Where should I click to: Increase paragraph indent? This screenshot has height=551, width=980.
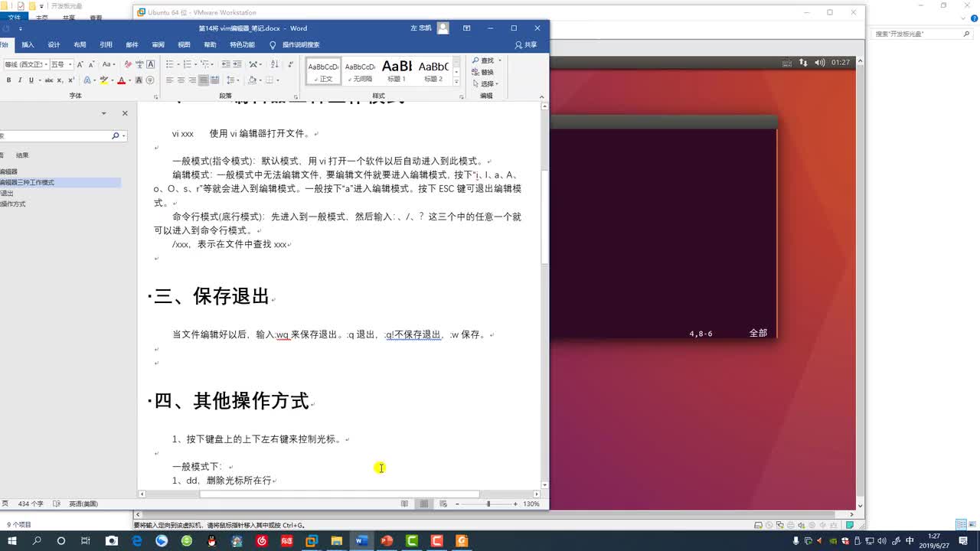237,64
